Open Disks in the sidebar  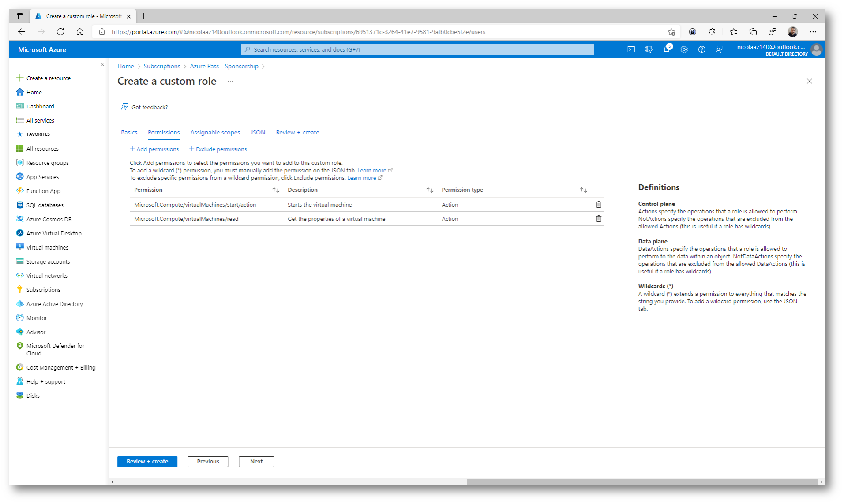tap(28, 396)
